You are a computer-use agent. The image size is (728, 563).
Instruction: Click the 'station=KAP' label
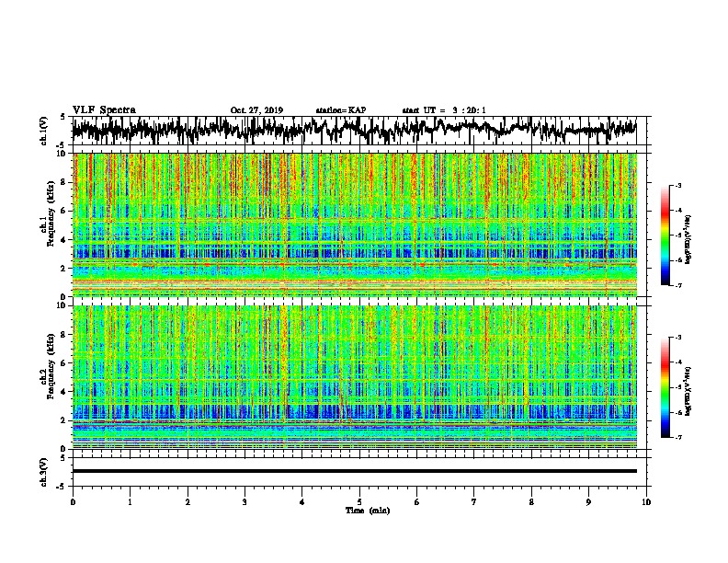pos(341,110)
